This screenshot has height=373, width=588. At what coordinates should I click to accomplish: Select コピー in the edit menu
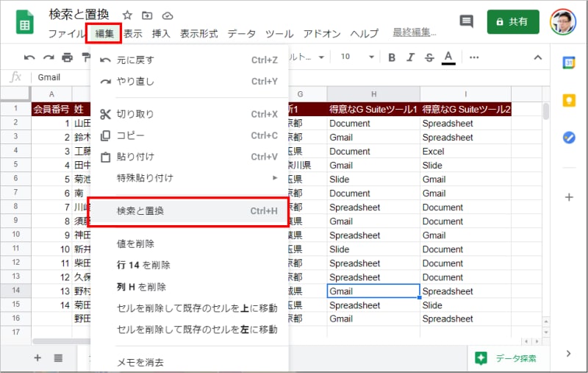190,135
